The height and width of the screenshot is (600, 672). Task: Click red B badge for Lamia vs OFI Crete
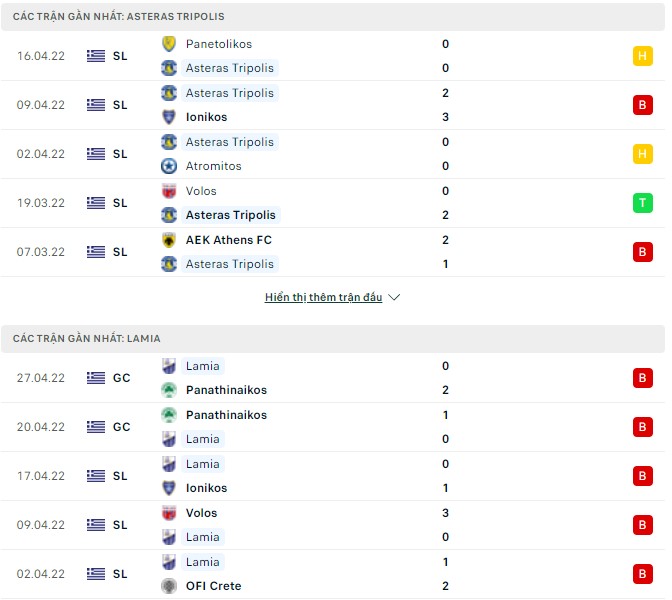click(x=642, y=574)
